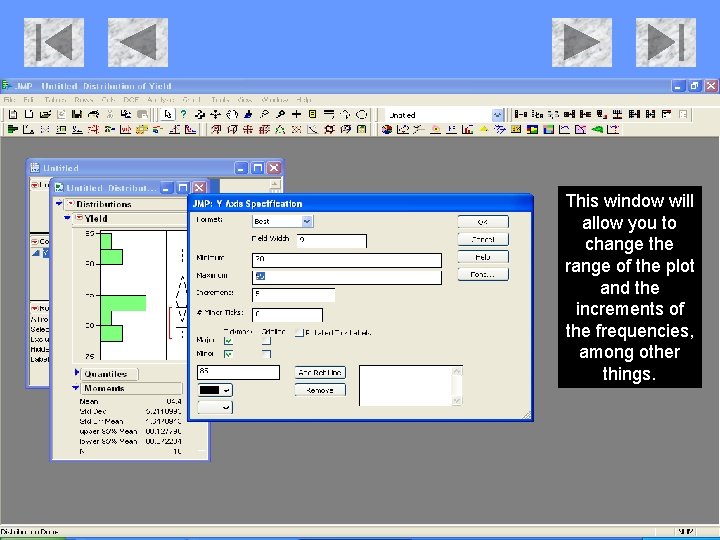
Task: Go to the previous slide arrow
Action: 138,42
